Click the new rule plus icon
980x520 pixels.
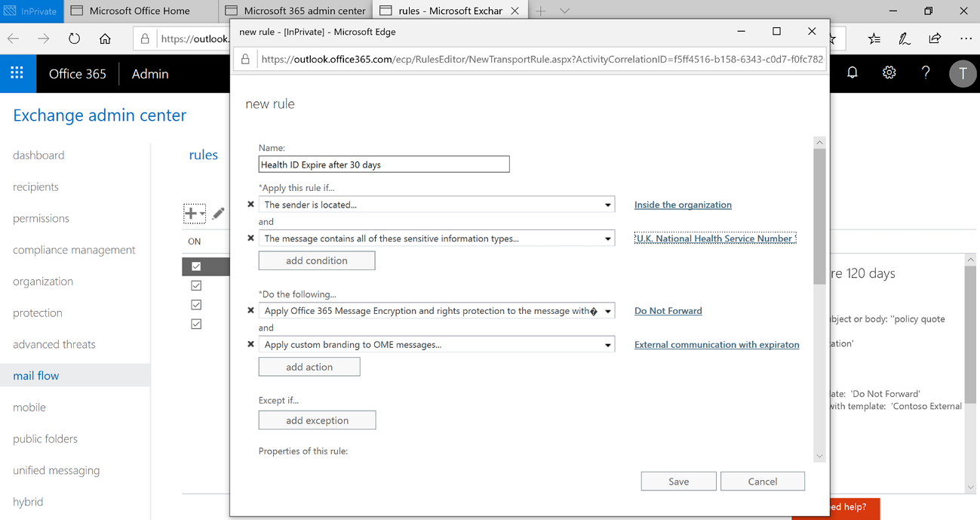click(x=190, y=214)
